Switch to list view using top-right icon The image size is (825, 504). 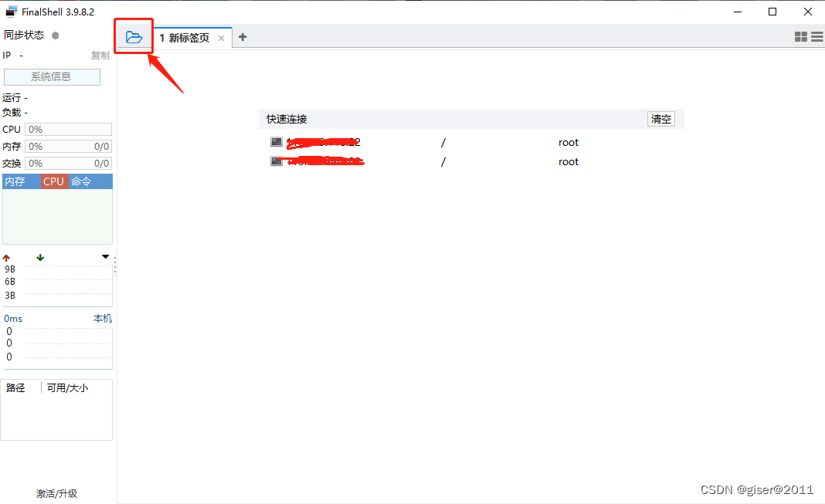pyautogui.click(x=816, y=36)
